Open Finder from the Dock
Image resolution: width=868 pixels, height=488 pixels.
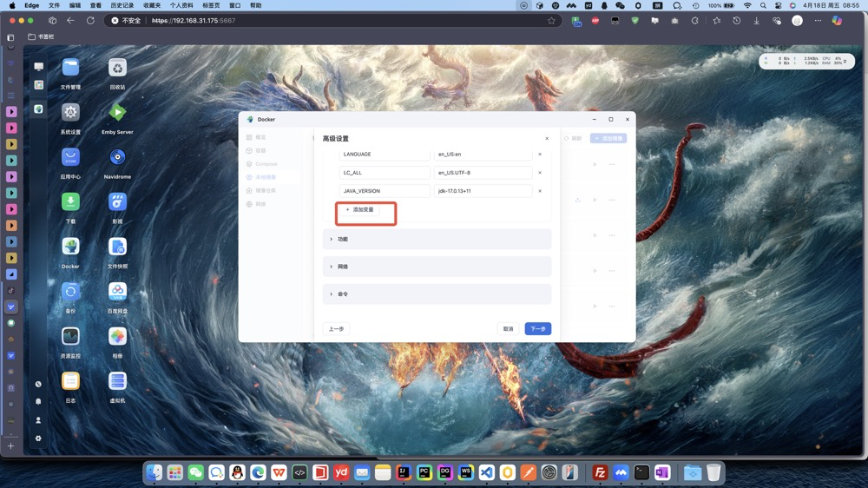[x=155, y=472]
